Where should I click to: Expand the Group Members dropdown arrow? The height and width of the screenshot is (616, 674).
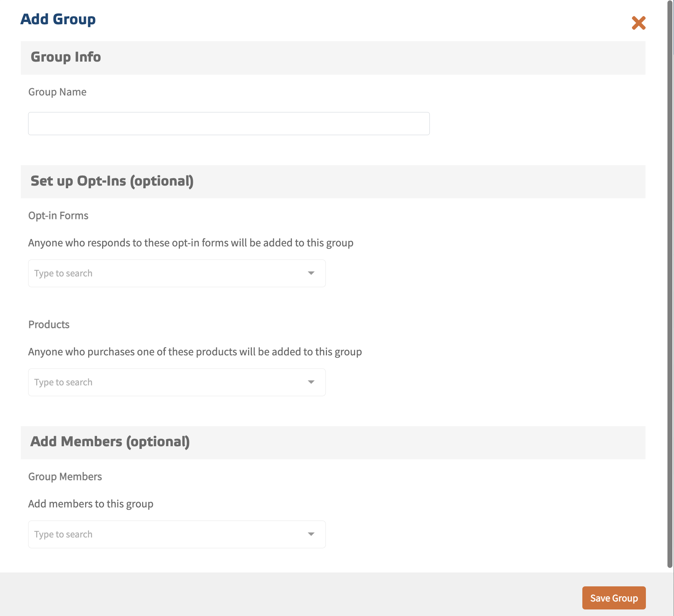pyautogui.click(x=311, y=534)
